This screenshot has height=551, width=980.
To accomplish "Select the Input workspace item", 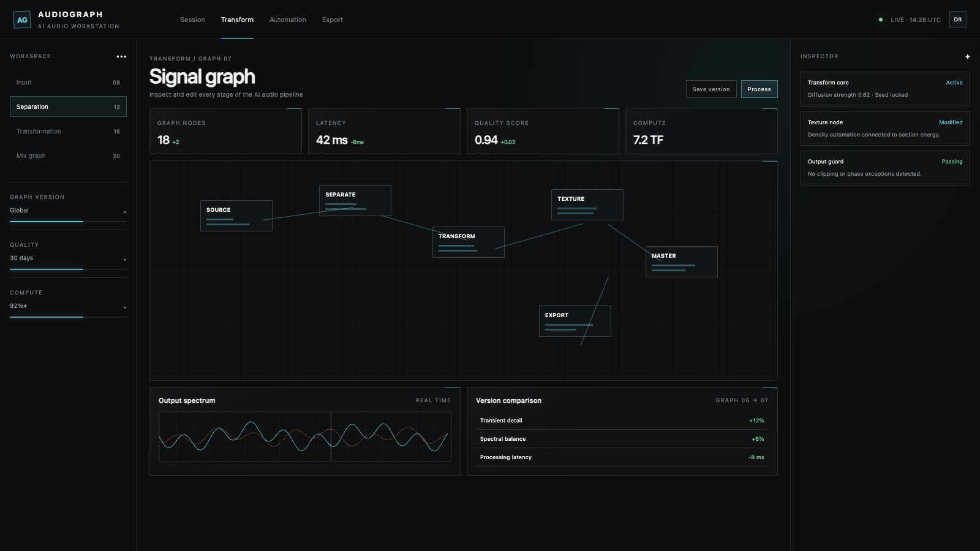I will tap(68, 82).
